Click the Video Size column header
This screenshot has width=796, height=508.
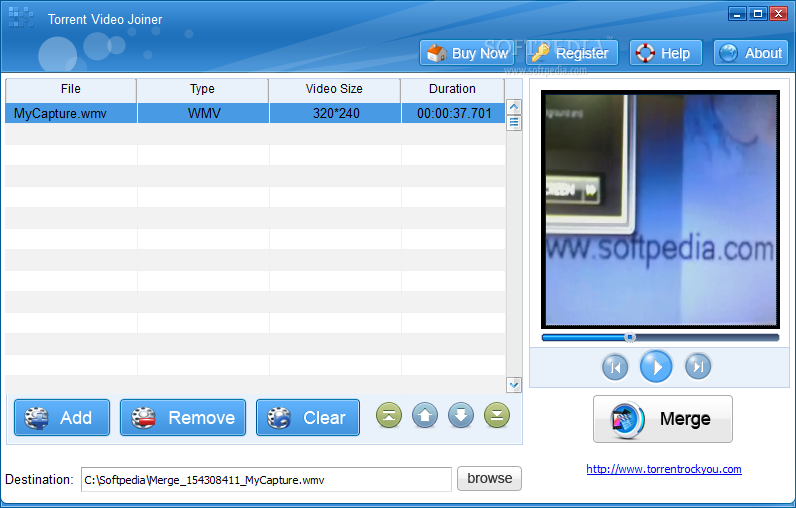[335, 89]
